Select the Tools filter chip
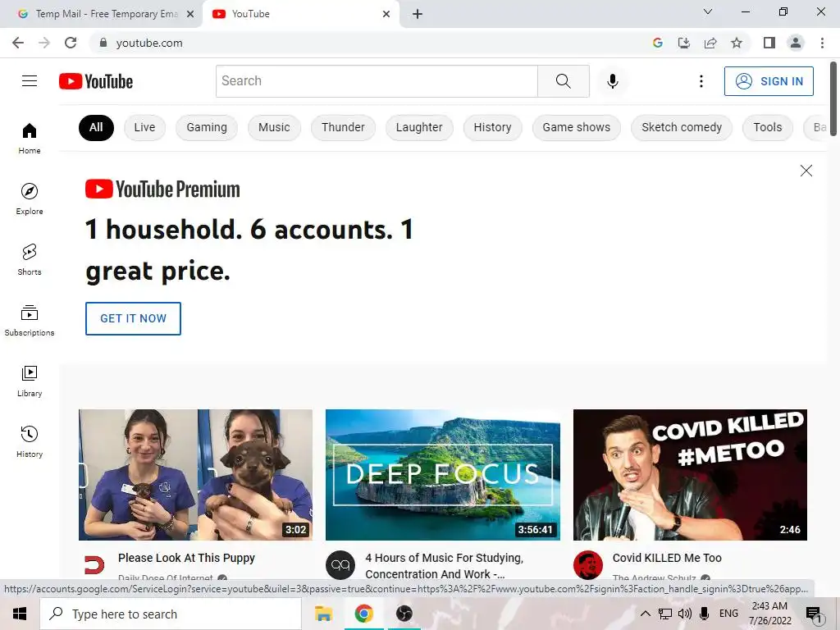840x630 pixels. pyautogui.click(x=768, y=127)
